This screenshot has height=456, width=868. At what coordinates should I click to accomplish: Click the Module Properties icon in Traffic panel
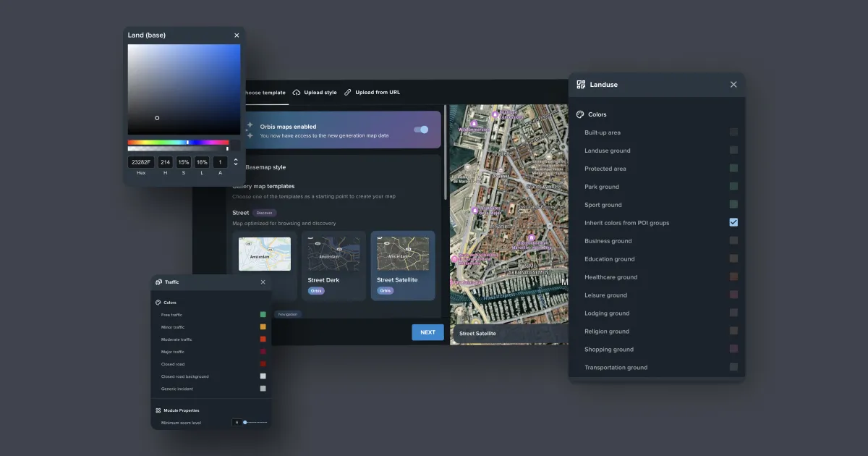tap(158, 410)
